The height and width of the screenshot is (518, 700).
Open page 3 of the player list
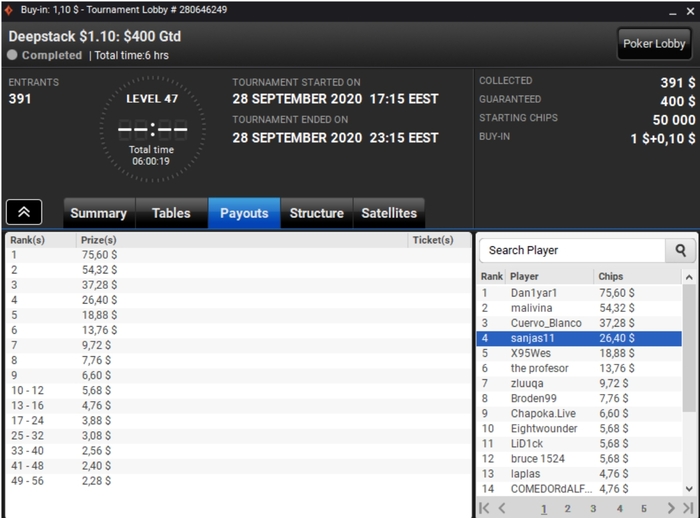(593, 509)
